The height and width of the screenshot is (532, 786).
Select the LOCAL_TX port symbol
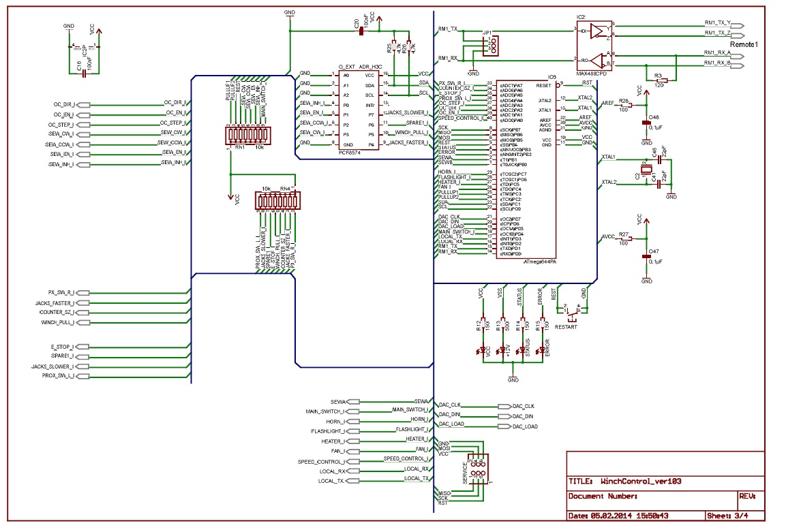pyautogui.click(x=353, y=481)
